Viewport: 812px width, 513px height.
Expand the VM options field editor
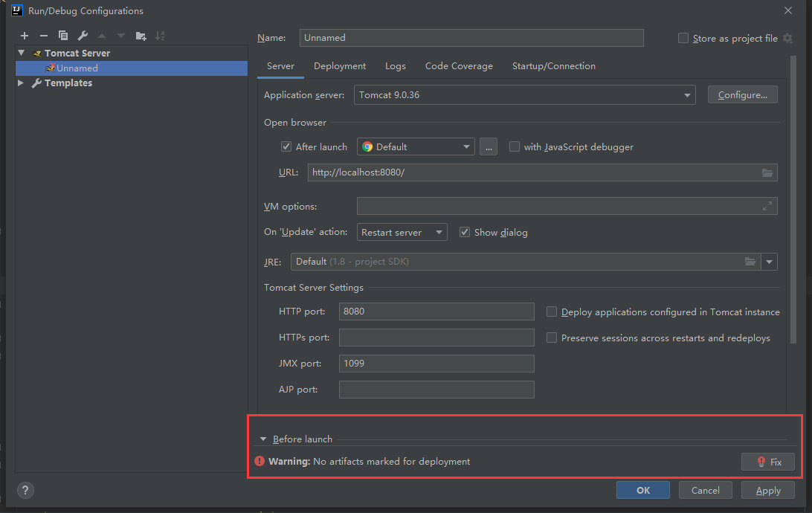767,207
